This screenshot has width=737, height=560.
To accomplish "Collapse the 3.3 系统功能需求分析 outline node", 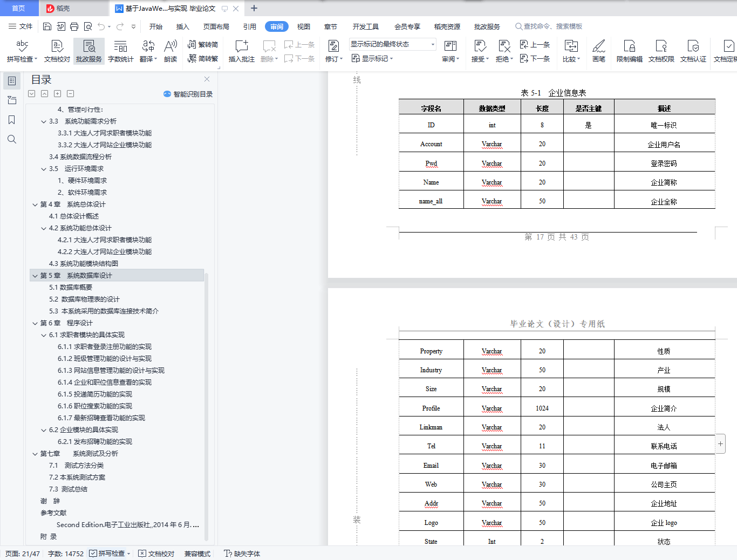I will (x=44, y=121).
